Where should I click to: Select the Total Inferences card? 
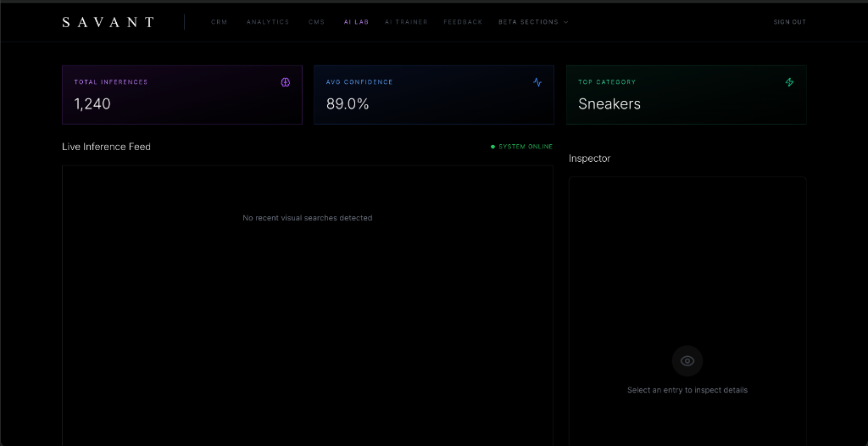pyautogui.click(x=182, y=95)
